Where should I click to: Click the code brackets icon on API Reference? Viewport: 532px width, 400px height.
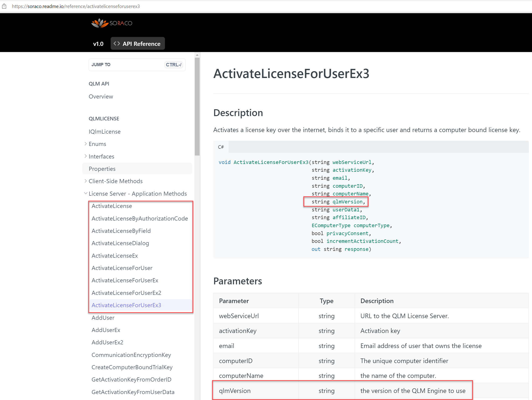point(117,44)
